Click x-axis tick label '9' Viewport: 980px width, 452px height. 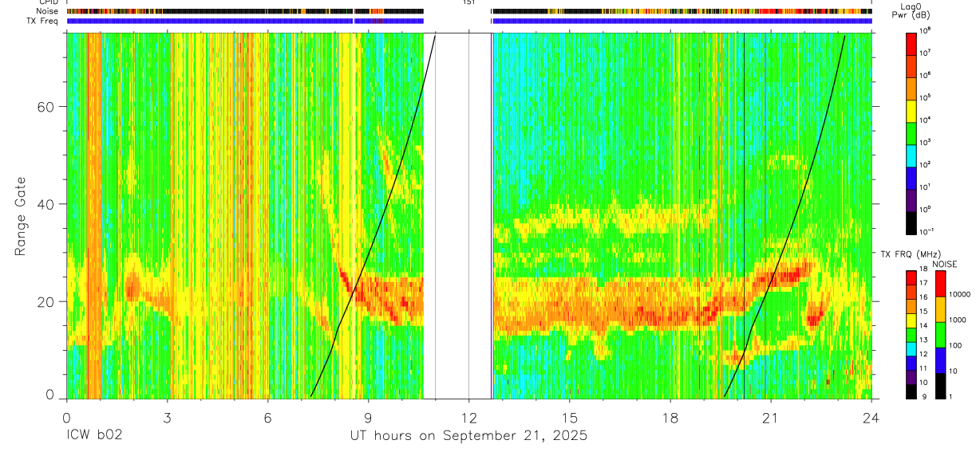click(368, 417)
